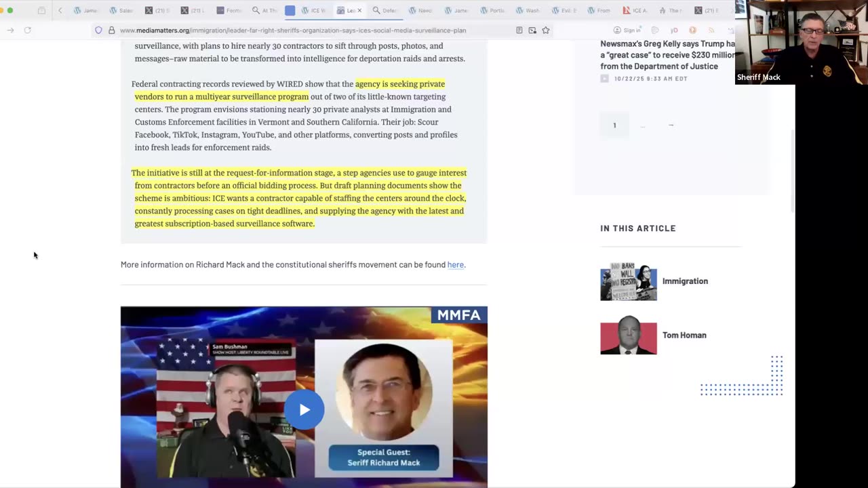
Task: Switch to the 'Newc' tab
Action: (421, 10)
